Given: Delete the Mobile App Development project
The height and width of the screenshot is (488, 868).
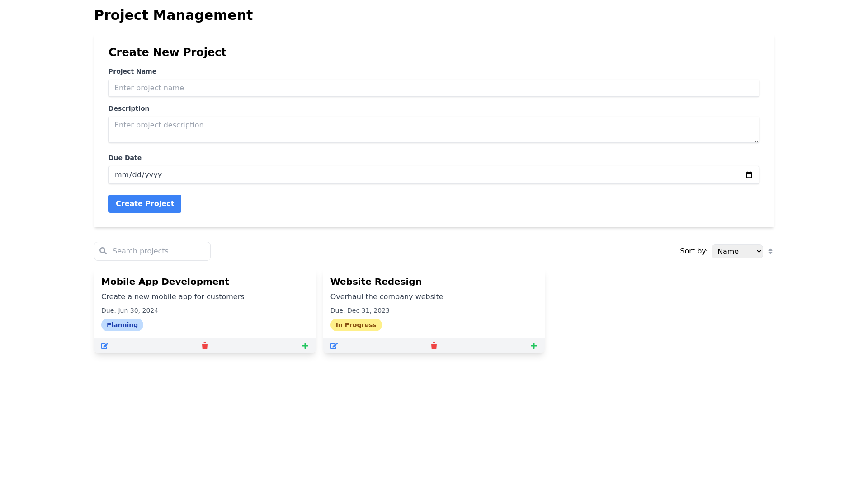Looking at the screenshot, I should click(x=205, y=346).
